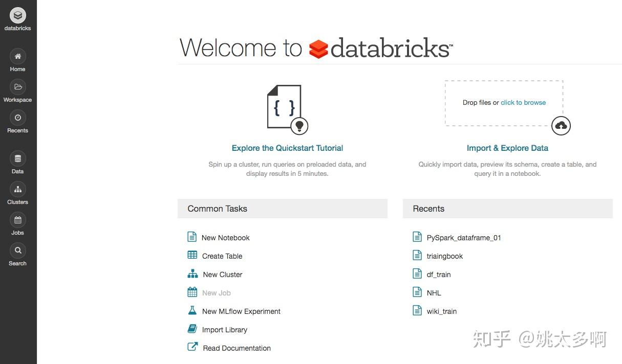Viewport: 622px width, 364px height.
Task: Click the cloud upload icon
Action: [x=561, y=126]
